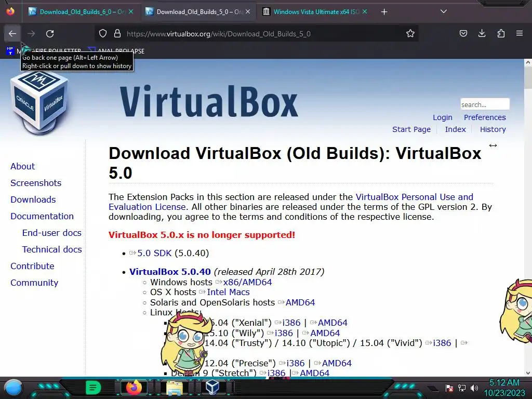Open About in the sidebar
The width and height of the screenshot is (532, 399).
coord(22,166)
